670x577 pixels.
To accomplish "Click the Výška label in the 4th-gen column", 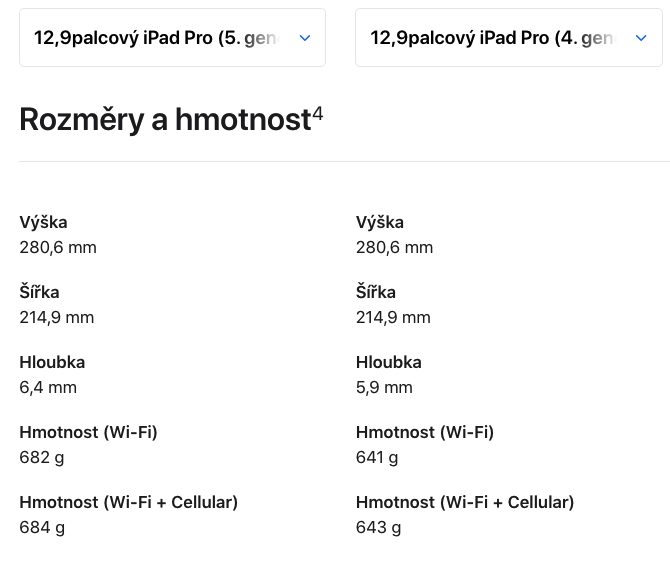I will coord(380,222).
